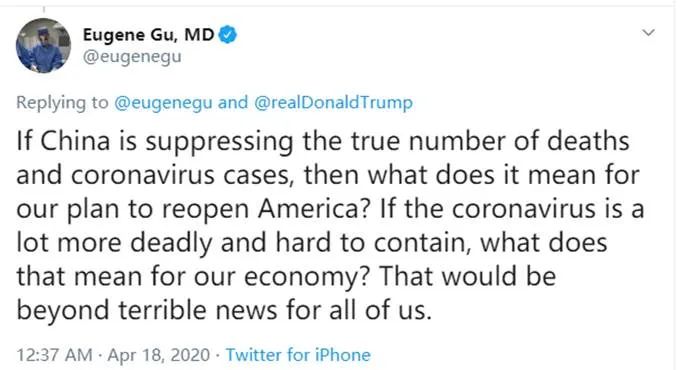Click the word "and" between the two mentions

click(x=233, y=102)
